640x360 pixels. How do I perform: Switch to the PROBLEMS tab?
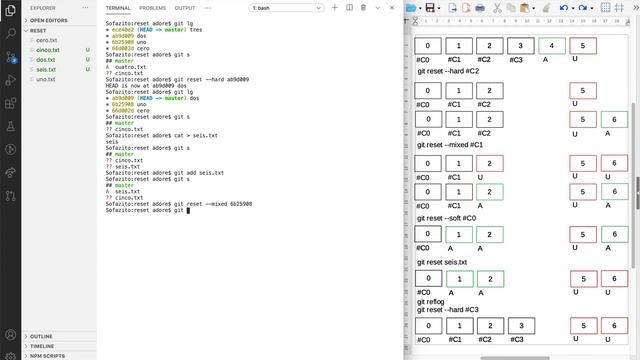click(153, 8)
